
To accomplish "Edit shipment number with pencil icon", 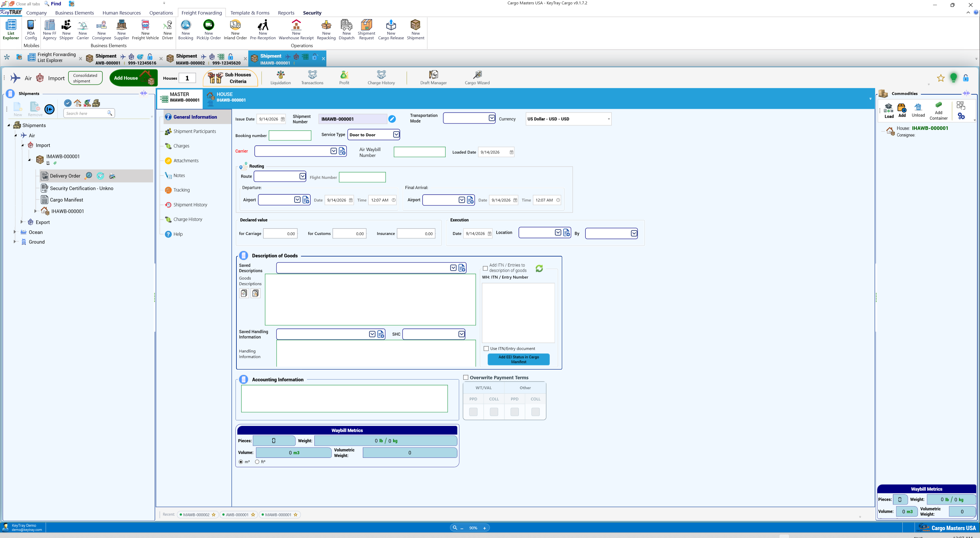I will click(392, 119).
